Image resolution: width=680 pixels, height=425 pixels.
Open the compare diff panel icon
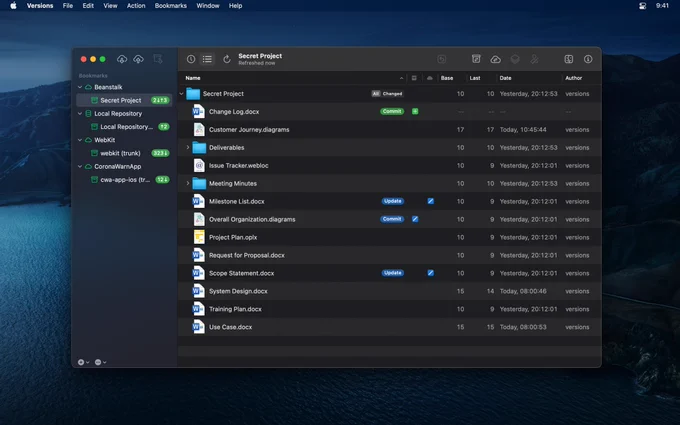[x=569, y=59]
